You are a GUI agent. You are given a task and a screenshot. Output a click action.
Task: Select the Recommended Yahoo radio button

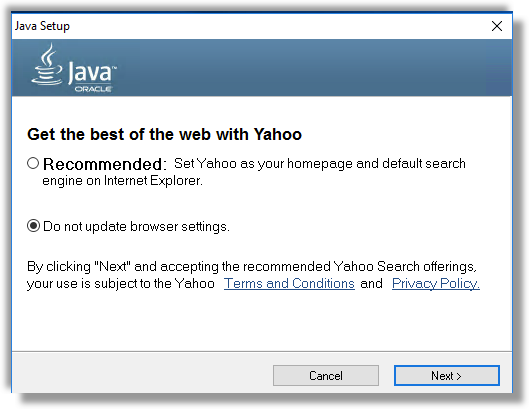(33, 163)
